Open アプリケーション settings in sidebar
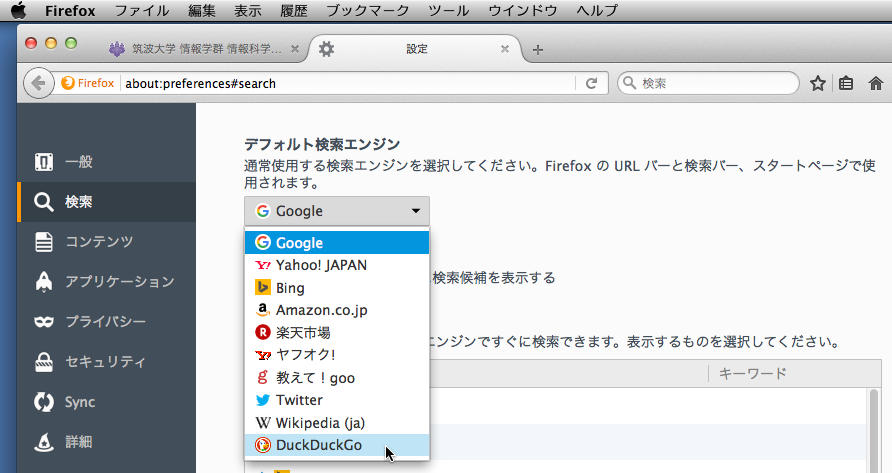The height and width of the screenshot is (473, 892). (106, 281)
